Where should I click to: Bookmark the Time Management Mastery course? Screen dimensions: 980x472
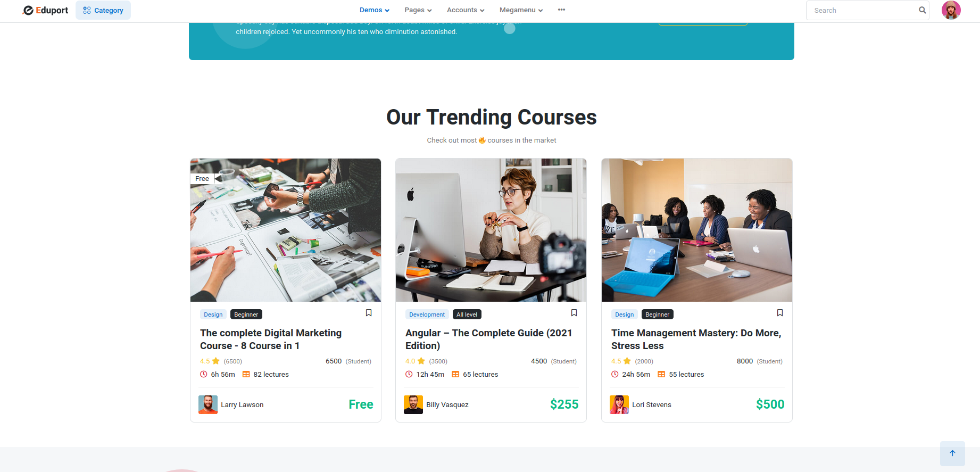pyautogui.click(x=780, y=313)
